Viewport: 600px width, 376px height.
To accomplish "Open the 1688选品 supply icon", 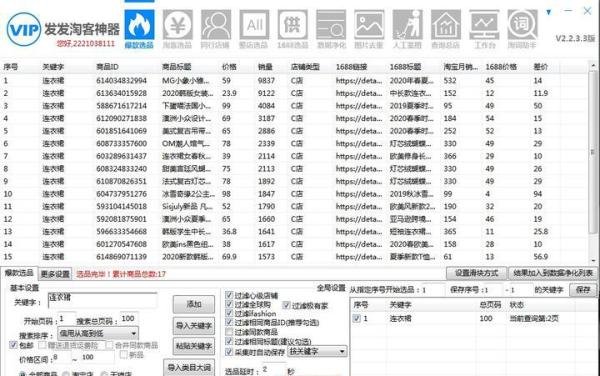I will pos(292,29).
